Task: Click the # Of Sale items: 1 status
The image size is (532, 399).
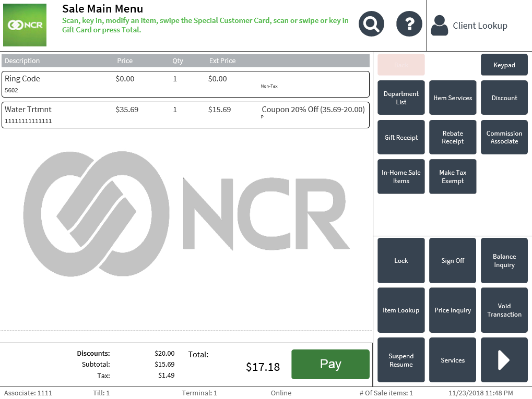Action: (386, 393)
